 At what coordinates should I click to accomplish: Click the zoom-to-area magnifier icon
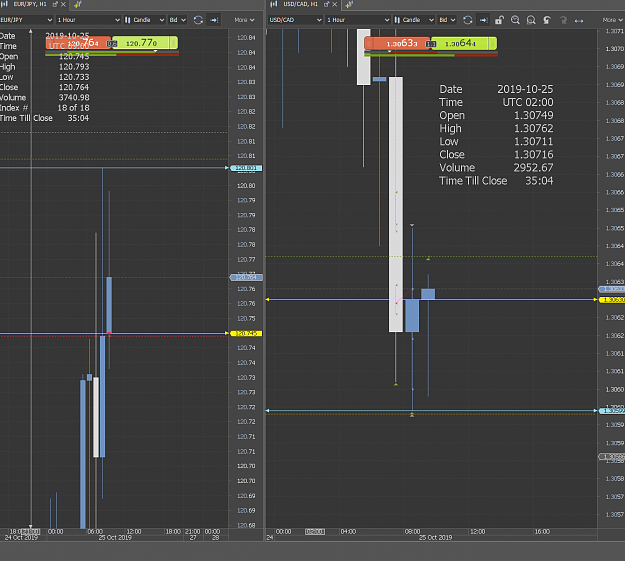531,20
